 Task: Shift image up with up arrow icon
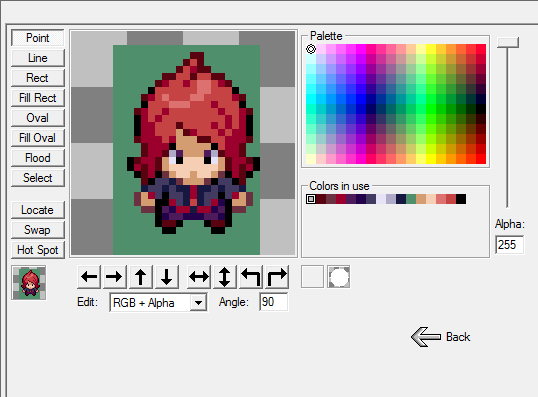point(141,277)
